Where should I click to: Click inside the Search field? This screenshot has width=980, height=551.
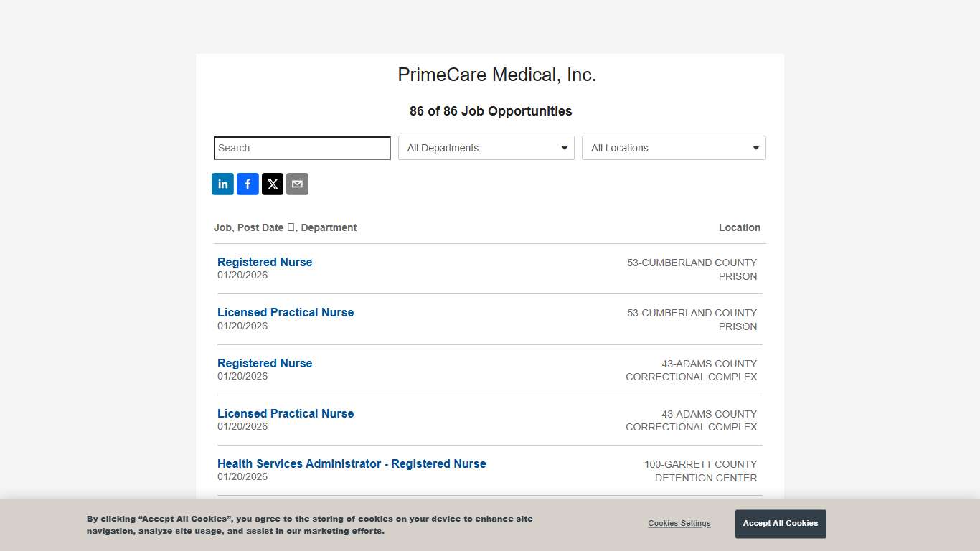[x=301, y=148]
